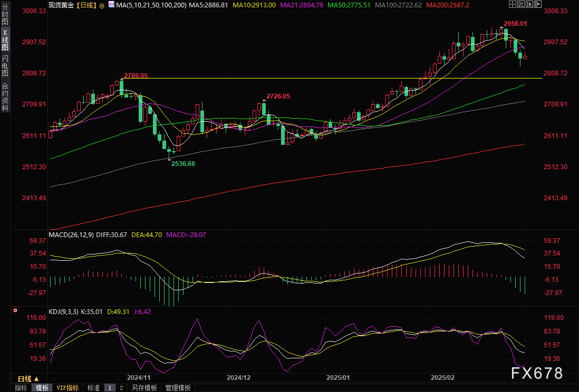Choose the 标准 template
Screen dimensions: 579x392
click(93, 388)
